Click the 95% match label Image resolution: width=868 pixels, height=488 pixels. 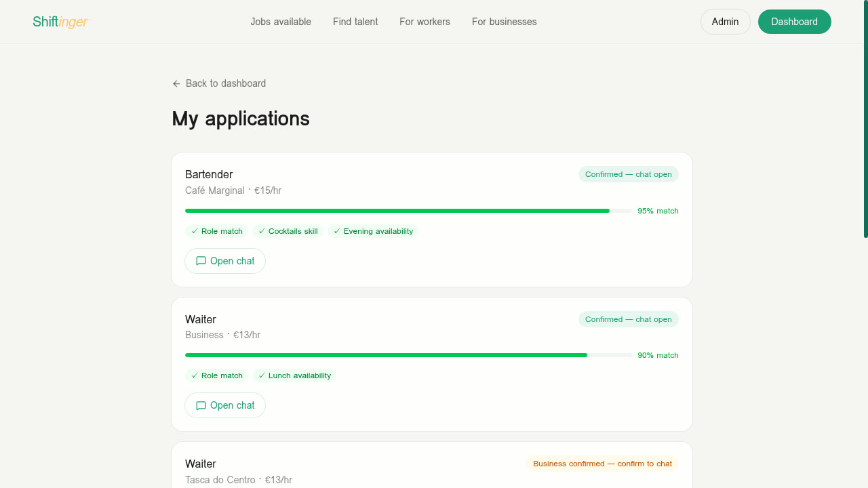658,211
